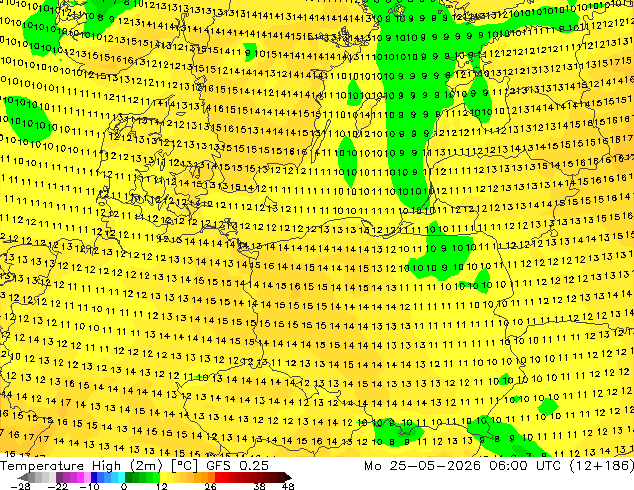Click the 'Temperature High (2m)' title text
Viewport: 634px width, 490px height.
tap(81, 466)
